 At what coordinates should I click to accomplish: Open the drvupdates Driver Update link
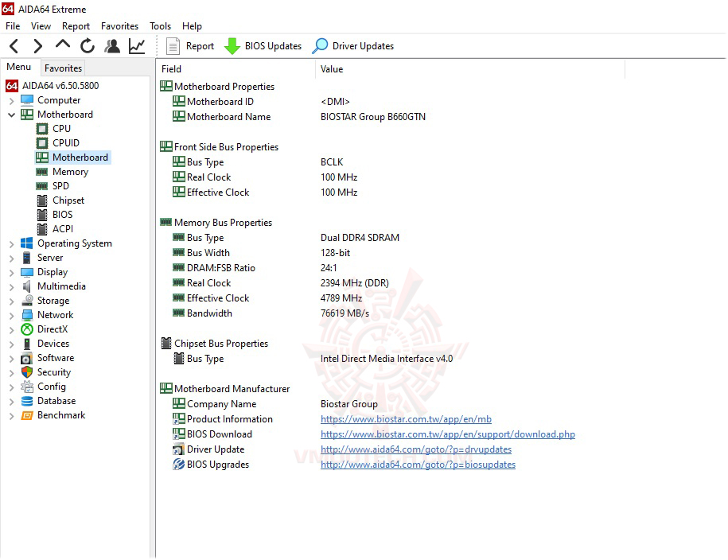pyautogui.click(x=416, y=449)
